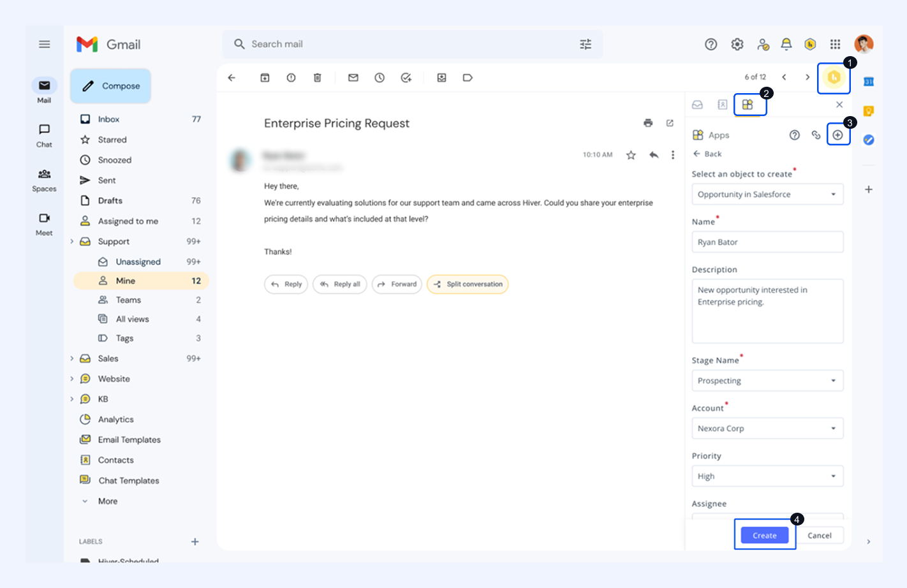Create a new label with plus icon
This screenshot has height=588, width=907.
point(195,541)
